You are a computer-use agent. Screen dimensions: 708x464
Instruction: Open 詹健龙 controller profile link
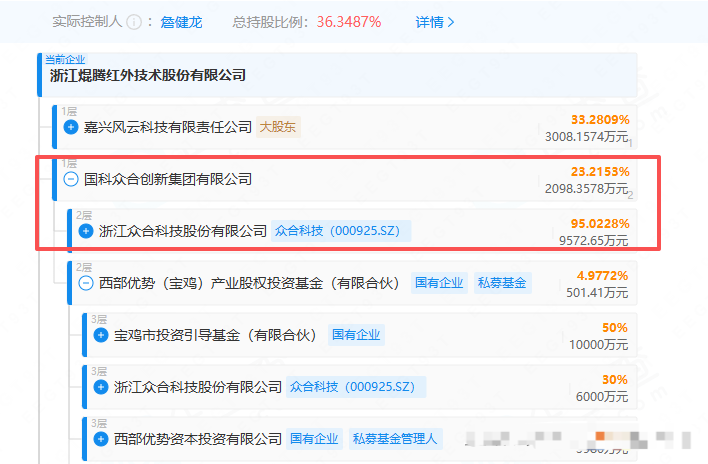(x=181, y=22)
